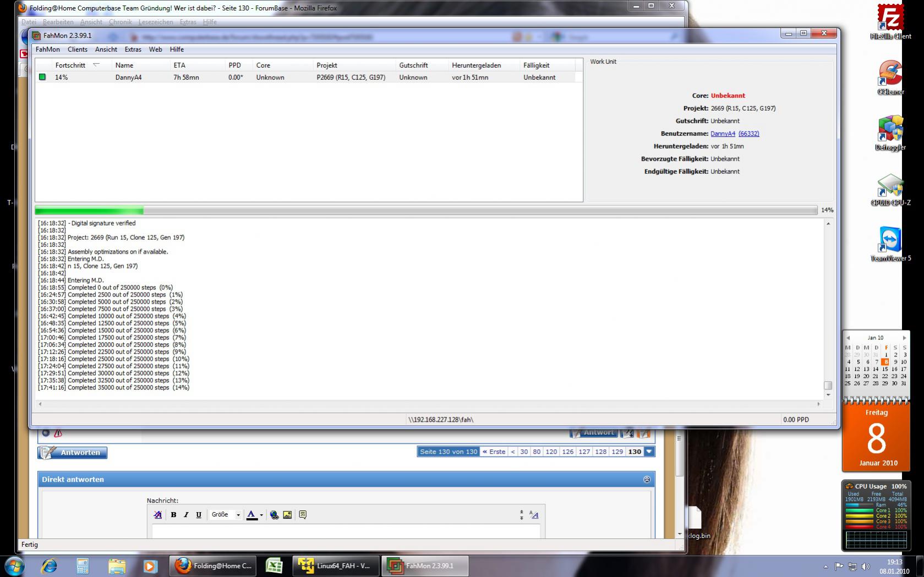Open Defraggler desktop shortcut
924x577 pixels.
point(890,133)
